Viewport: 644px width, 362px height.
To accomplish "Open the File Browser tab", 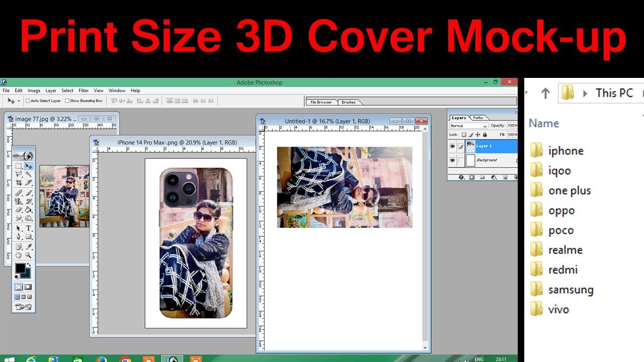I will tap(321, 102).
